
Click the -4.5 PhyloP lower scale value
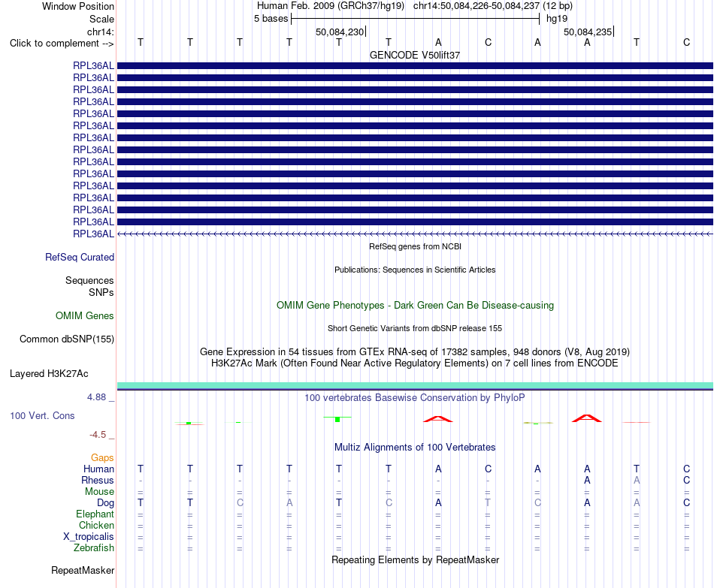click(98, 435)
